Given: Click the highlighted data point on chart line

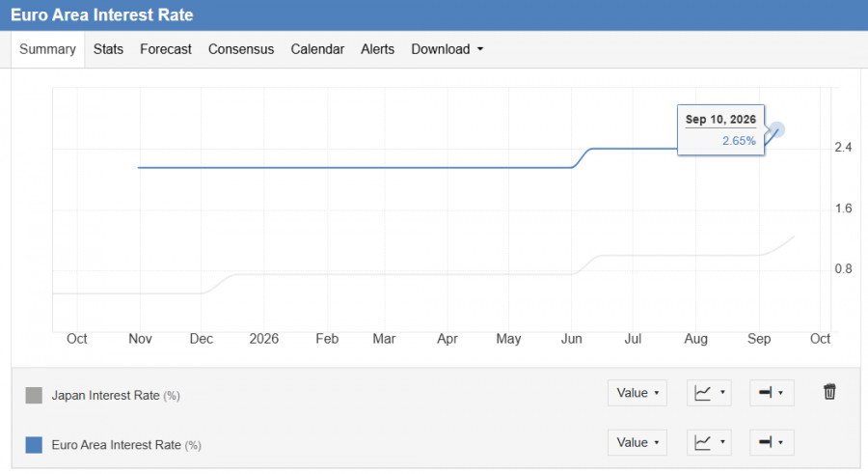Looking at the screenshot, I should point(777,129).
